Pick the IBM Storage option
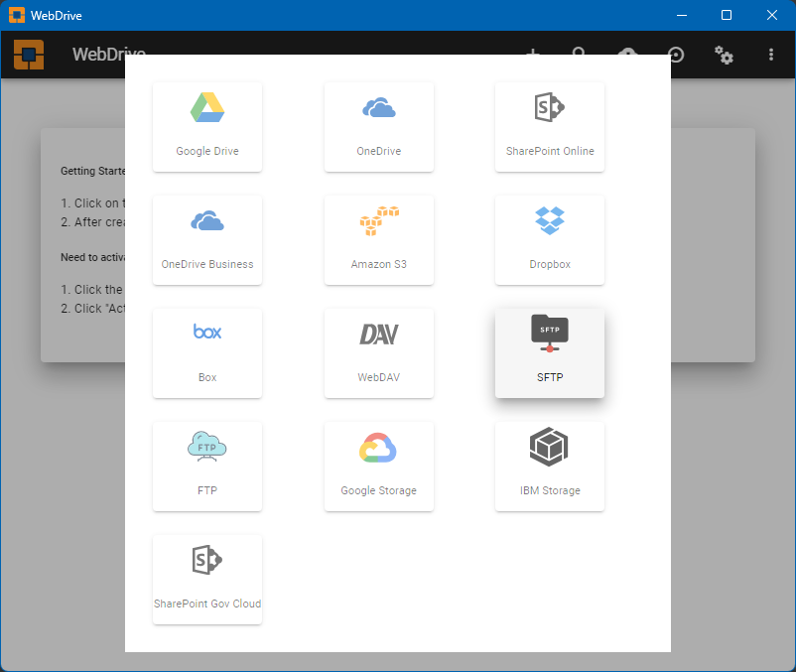The image size is (796, 672). click(550, 466)
